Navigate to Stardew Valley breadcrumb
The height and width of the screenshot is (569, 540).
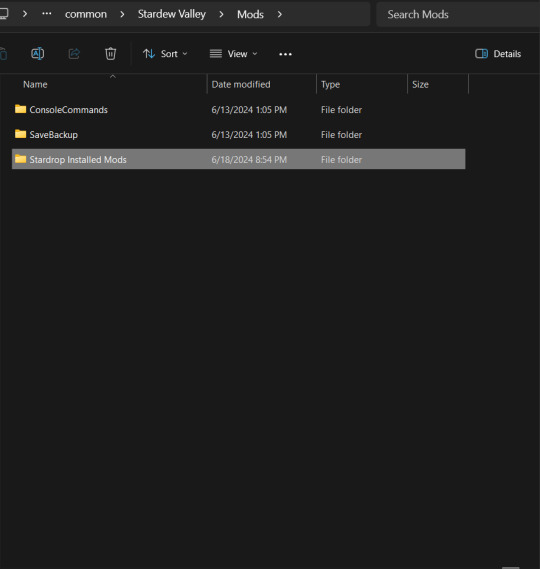[172, 15]
